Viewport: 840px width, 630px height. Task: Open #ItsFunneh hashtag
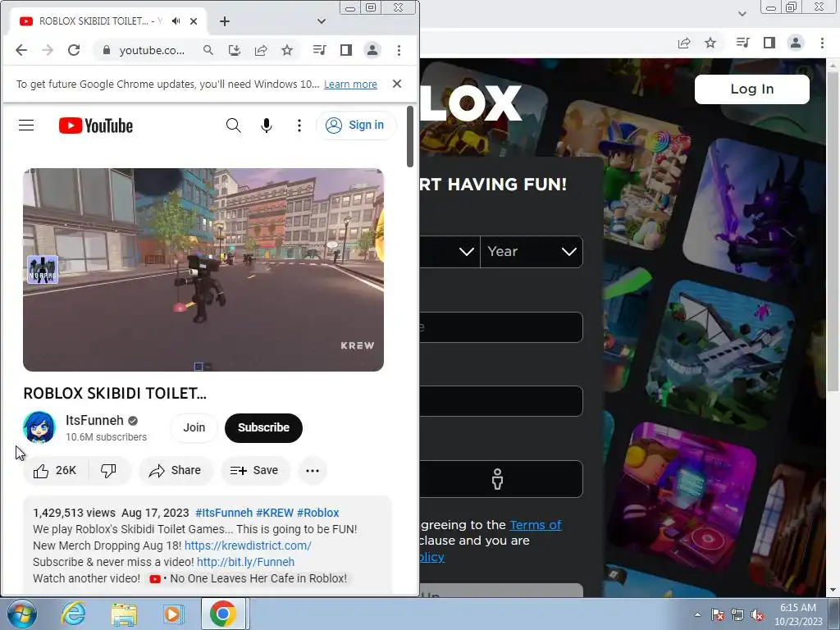(224, 513)
